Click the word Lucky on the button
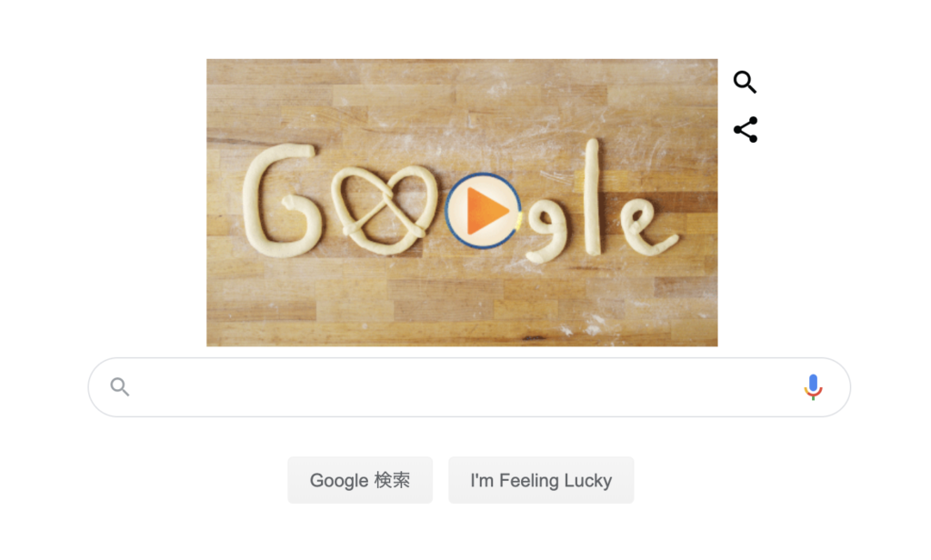The height and width of the screenshot is (560, 931). pyautogui.click(x=588, y=480)
